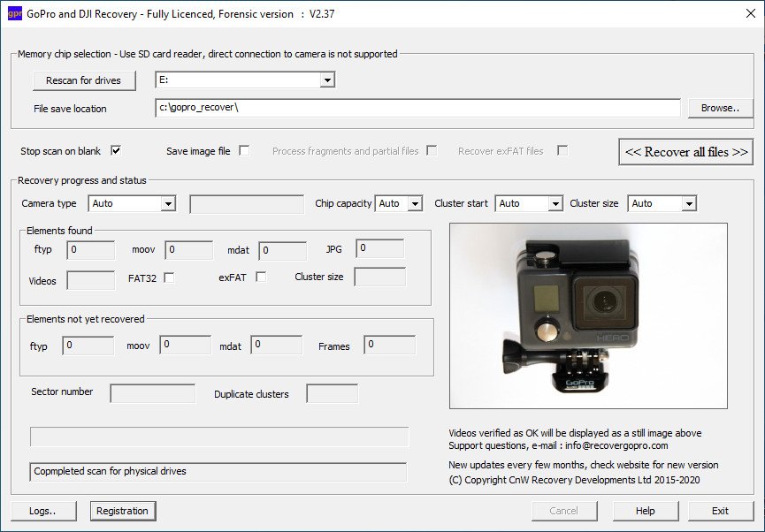The height and width of the screenshot is (532, 765).
Task: Check the Recover exFAT files option
Action: click(562, 149)
